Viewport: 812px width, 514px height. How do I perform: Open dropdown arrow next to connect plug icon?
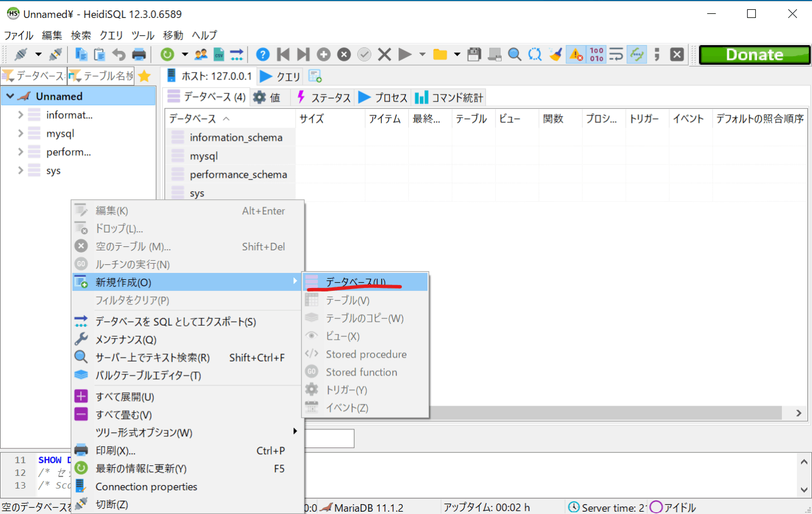(x=38, y=54)
